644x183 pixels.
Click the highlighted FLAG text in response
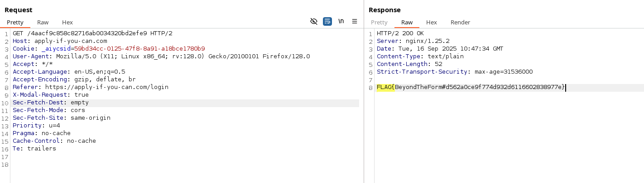point(384,87)
